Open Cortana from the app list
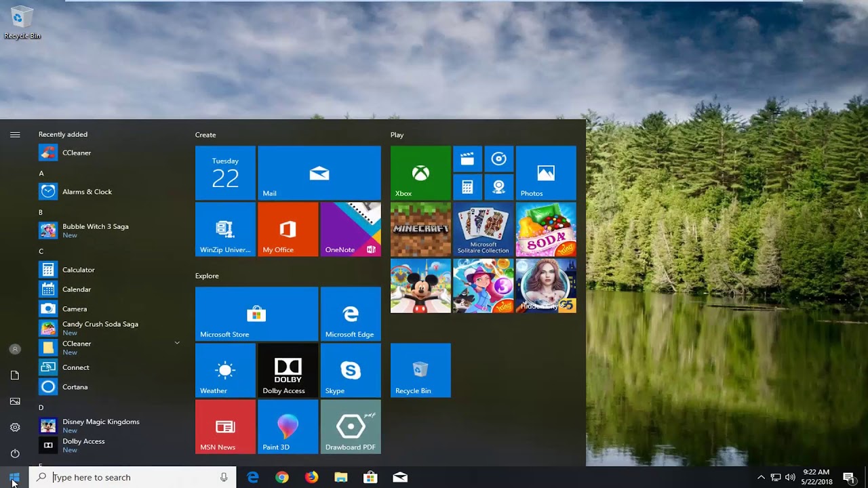868x488 pixels. pos(111,387)
